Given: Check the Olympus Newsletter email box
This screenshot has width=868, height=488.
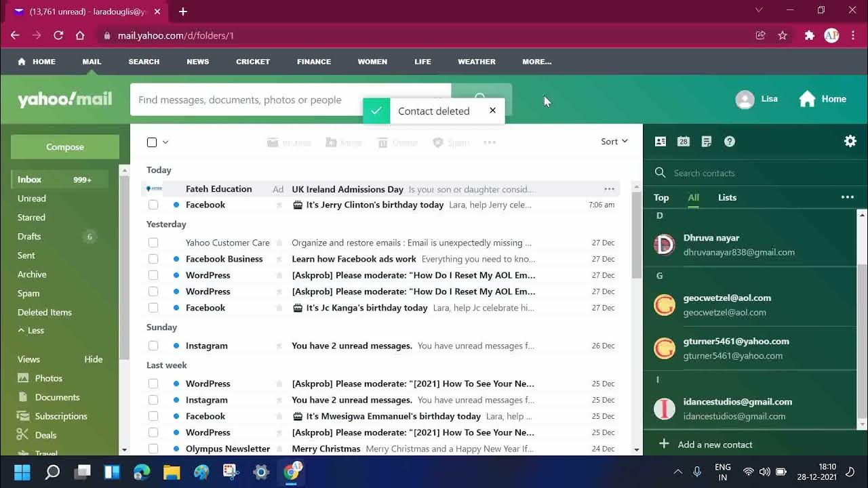Looking at the screenshot, I should 153,449.
